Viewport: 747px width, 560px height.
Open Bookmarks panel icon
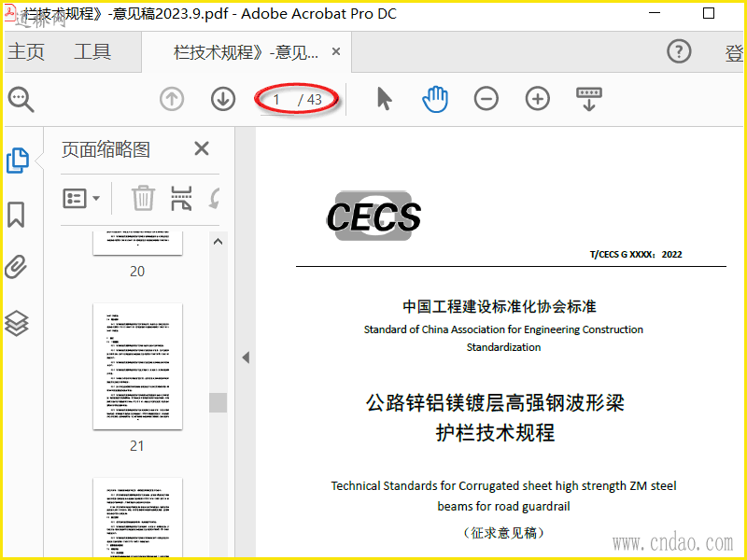click(x=16, y=215)
